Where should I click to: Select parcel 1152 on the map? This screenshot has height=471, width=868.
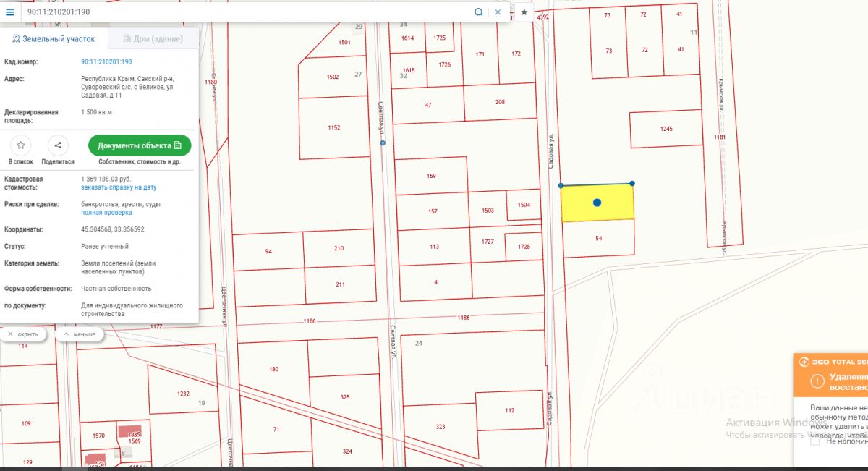coord(333,128)
